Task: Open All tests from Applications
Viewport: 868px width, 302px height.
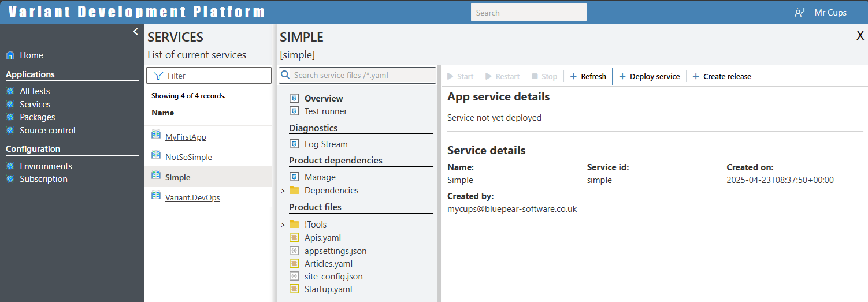Action: (35, 91)
